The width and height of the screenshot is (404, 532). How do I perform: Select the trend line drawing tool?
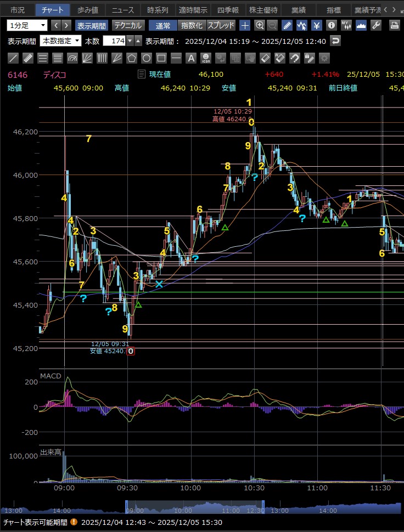[14, 58]
